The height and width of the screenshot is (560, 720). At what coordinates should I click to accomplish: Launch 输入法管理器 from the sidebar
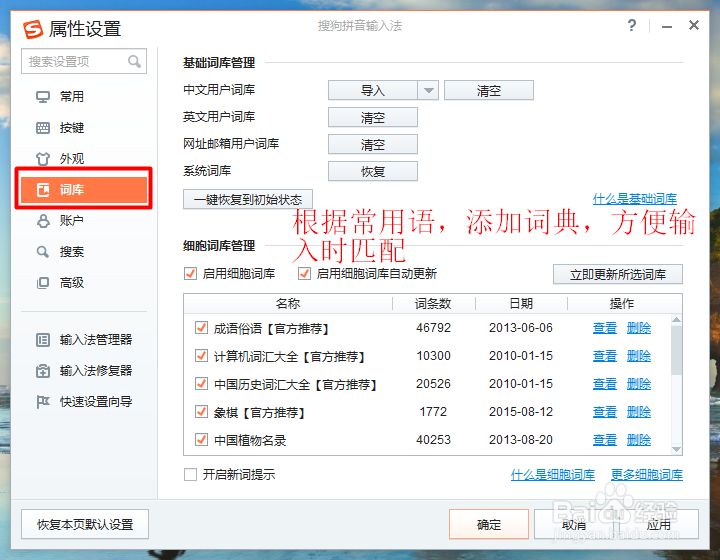[x=96, y=340]
